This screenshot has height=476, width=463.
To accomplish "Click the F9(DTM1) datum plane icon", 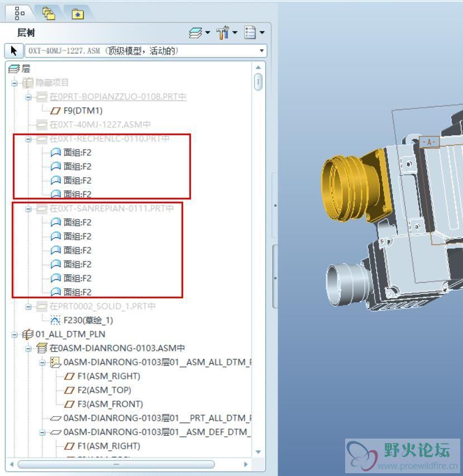I will tap(55, 111).
